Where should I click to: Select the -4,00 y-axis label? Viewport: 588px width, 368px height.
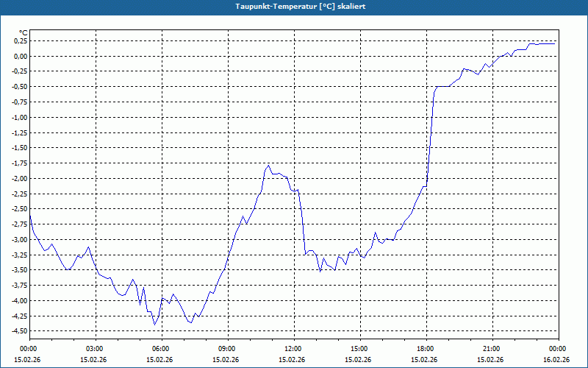click(20, 300)
